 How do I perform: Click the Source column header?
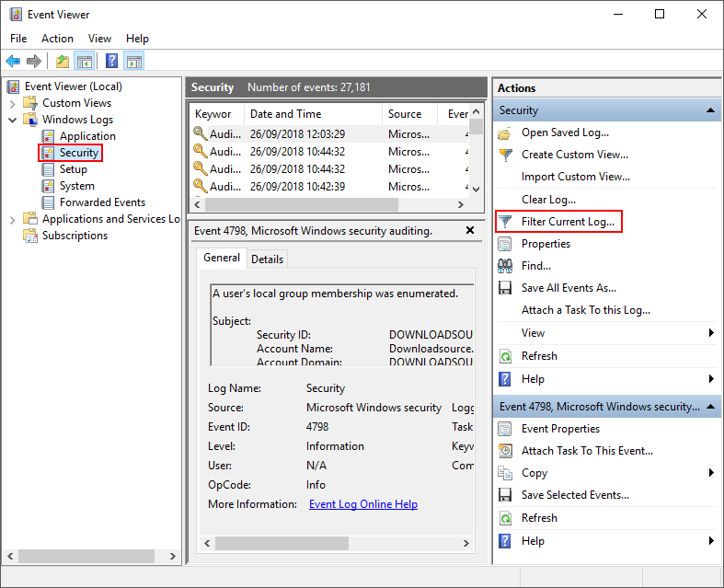coord(409,114)
